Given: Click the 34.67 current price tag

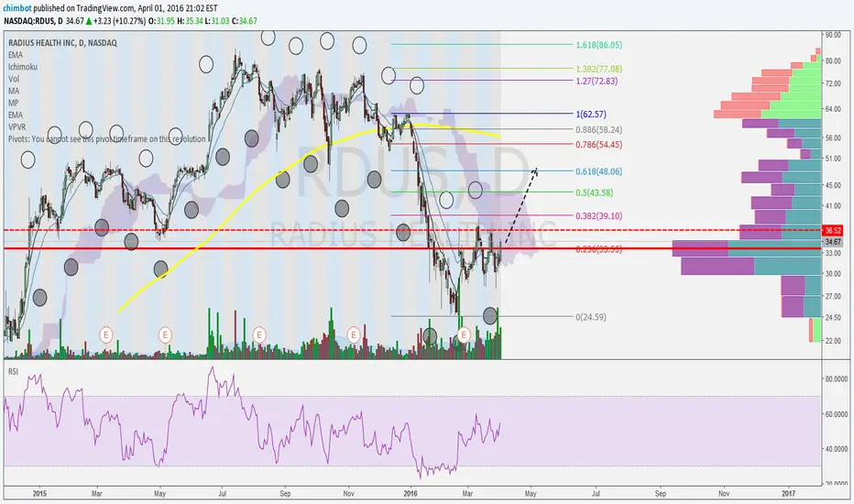Looking at the screenshot, I should [x=833, y=241].
